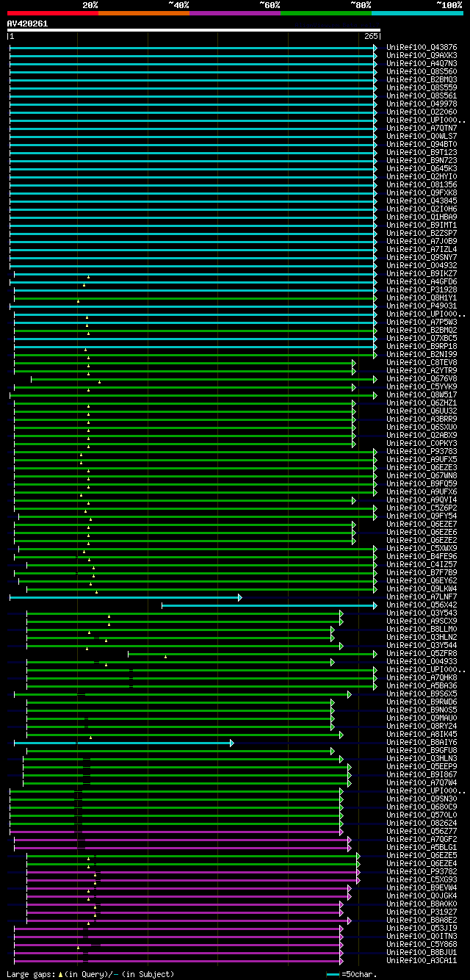Image resolution: width=470 pixels, height=980 pixels.
Task: Select the UniRef100_P31927 label
Action: [422, 912]
